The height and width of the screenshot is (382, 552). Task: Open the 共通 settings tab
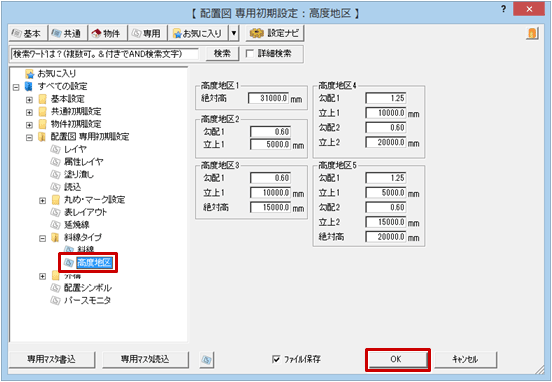(68, 33)
